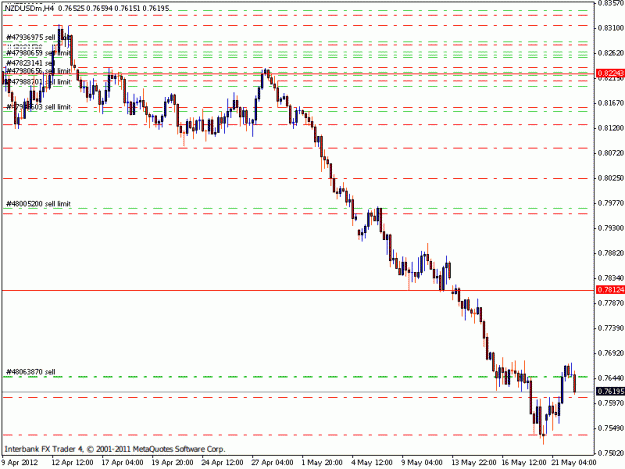Click price scale value 0.81200
Viewport: 625px width, 469px height.
click(x=611, y=128)
